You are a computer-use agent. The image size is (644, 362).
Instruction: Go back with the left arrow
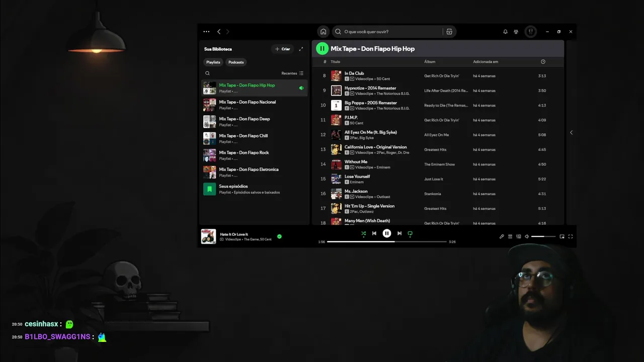[x=219, y=32]
